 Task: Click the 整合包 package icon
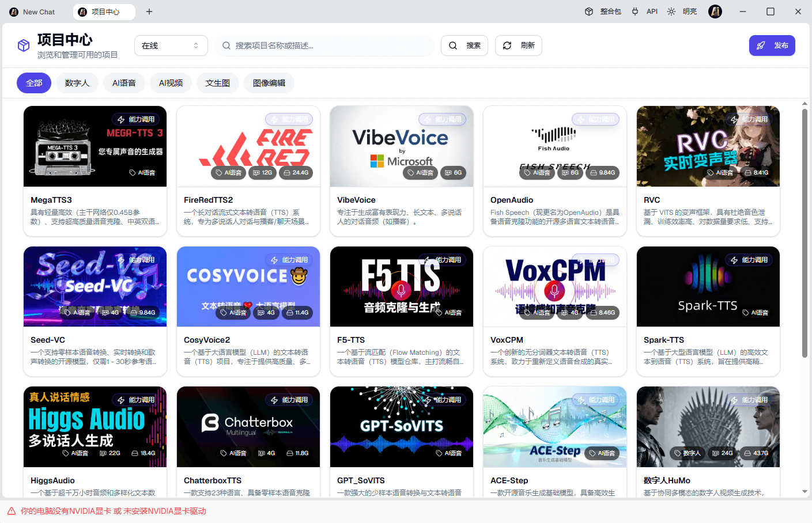(x=589, y=12)
